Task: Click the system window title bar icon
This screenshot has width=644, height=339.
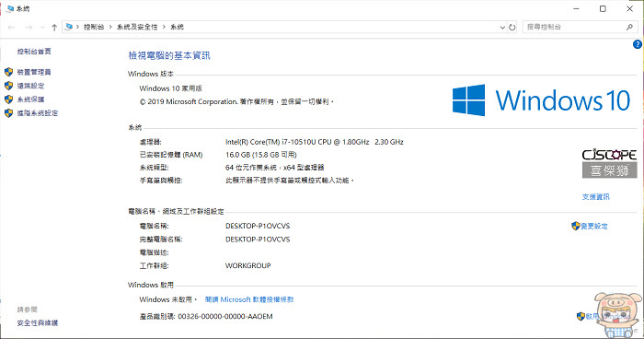Action: [x=10, y=8]
